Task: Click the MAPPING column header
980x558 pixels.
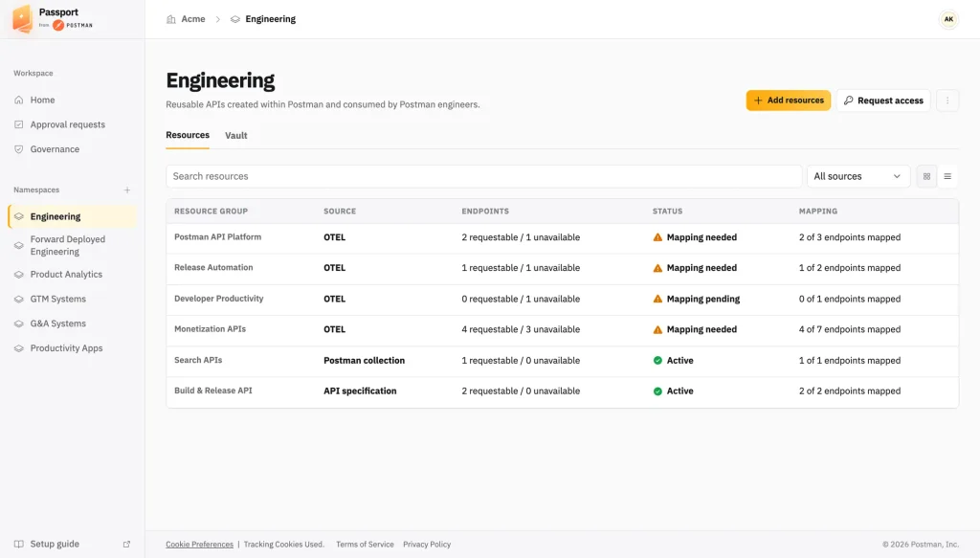Action: 817,212
